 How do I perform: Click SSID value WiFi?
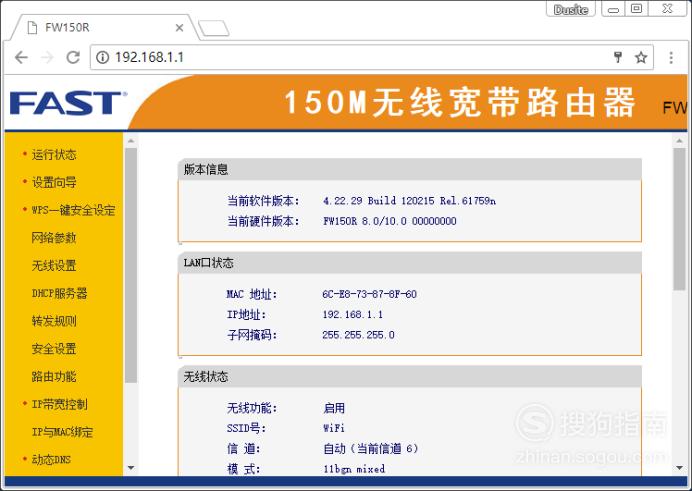click(334, 428)
